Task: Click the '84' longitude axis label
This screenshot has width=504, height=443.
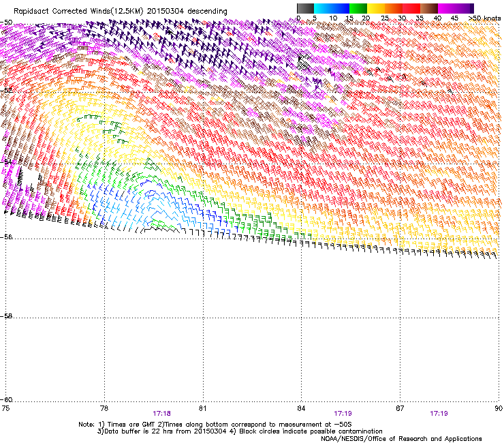Action: (x=301, y=408)
